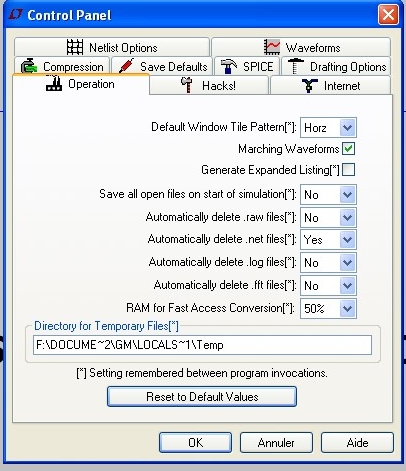Screen dimensions: 406x471
Task: Click the Automatically delete .raw files[*] label
Action: (221, 217)
